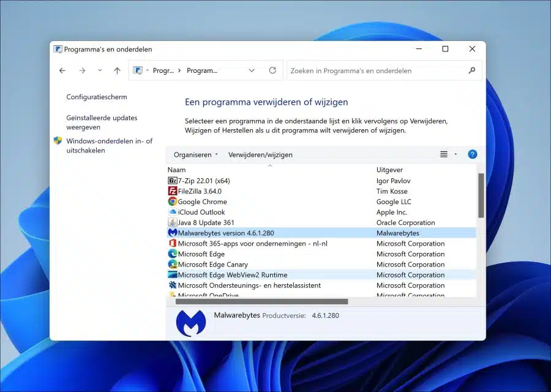The width and height of the screenshot is (551, 392).
Task: Click the FileZilla program icon
Action: click(x=173, y=191)
